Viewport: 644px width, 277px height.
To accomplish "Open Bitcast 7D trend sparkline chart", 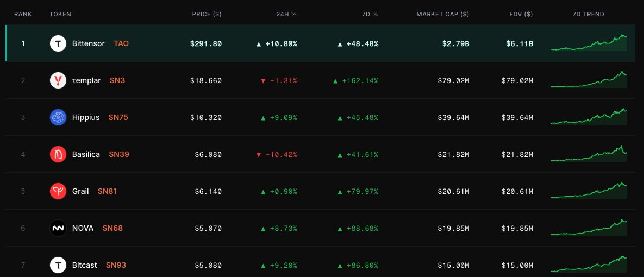I will pos(589,265).
